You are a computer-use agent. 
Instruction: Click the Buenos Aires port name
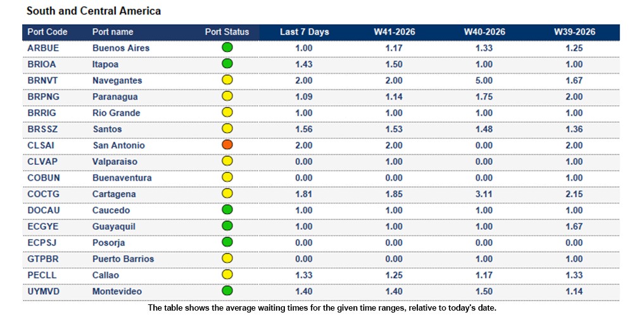pyautogui.click(x=121, y=48)
